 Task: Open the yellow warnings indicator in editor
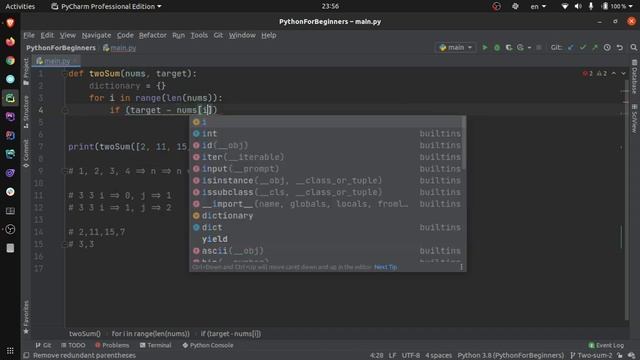[x=602, y=73]
